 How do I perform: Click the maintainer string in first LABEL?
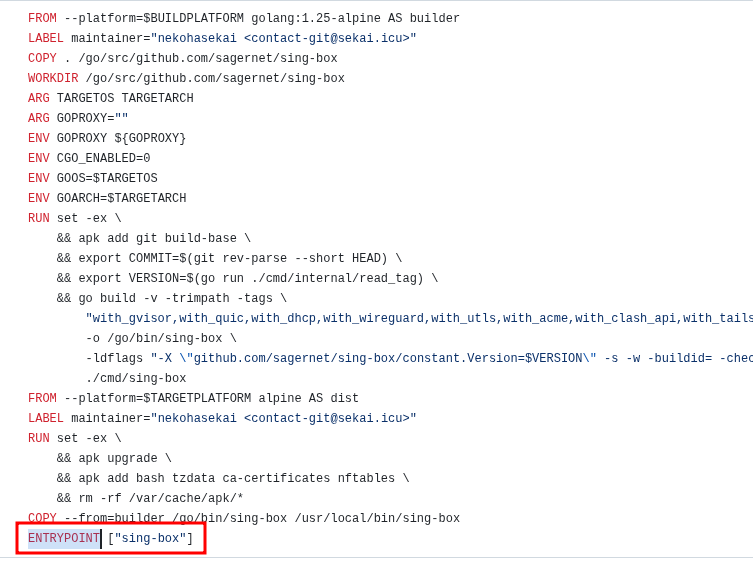pyautogui.click(x=283, y=39)
